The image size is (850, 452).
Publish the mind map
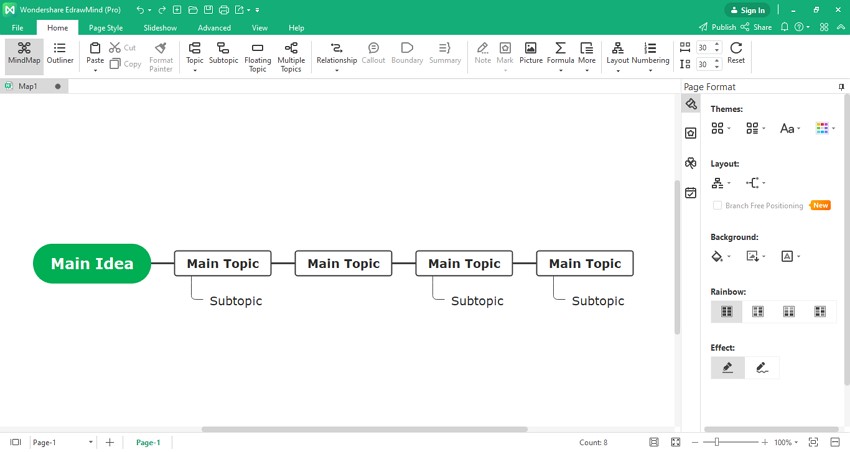717,27
